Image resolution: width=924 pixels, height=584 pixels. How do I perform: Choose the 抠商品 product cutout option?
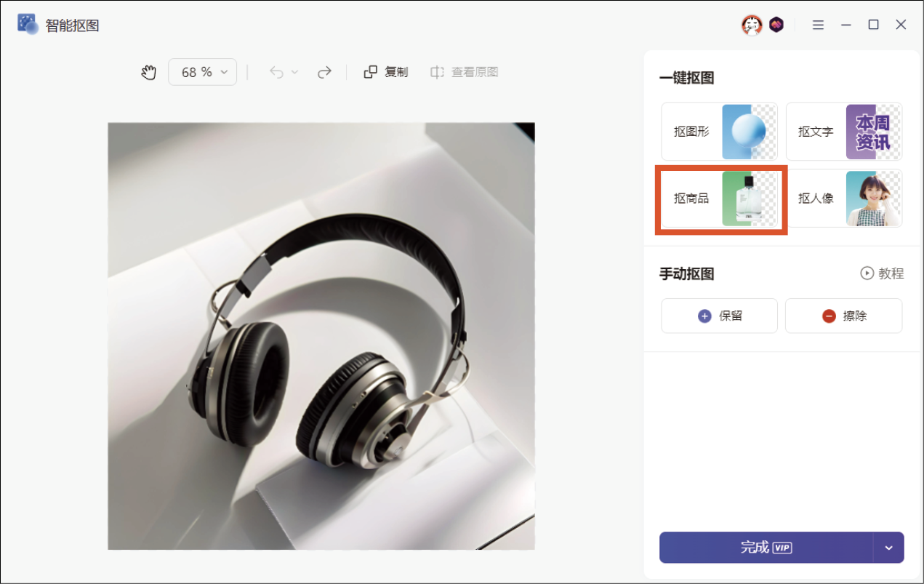pyautogui.click(x=719, y=199)
